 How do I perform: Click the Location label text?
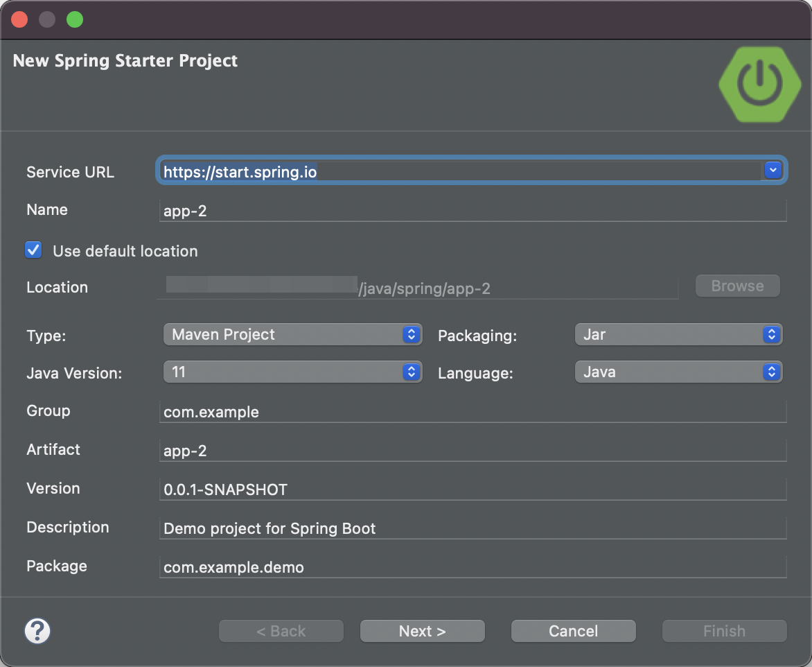coord(57,287)
